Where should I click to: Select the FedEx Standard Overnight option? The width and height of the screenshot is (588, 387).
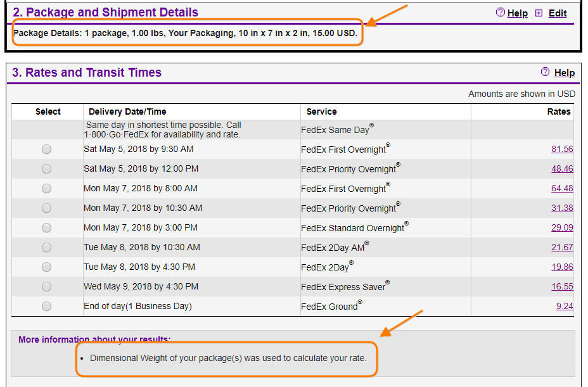click(46, 227)
